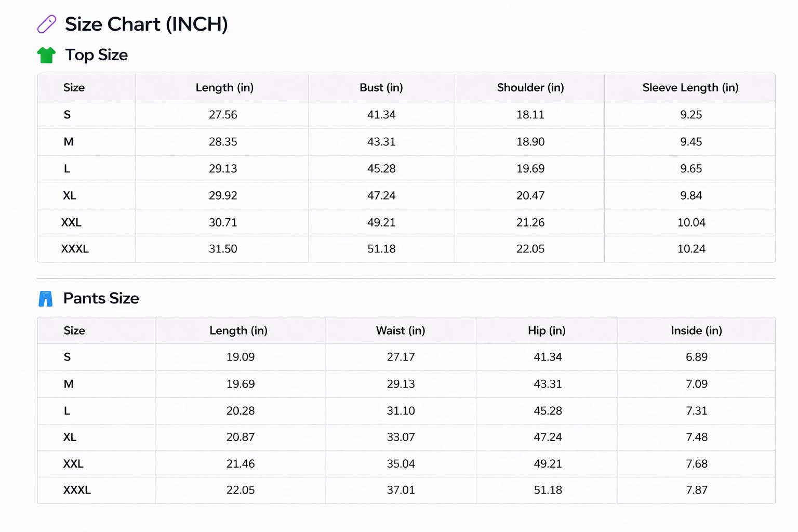
Task: Select the Pants Size heading text
Action: coord(101,298)
